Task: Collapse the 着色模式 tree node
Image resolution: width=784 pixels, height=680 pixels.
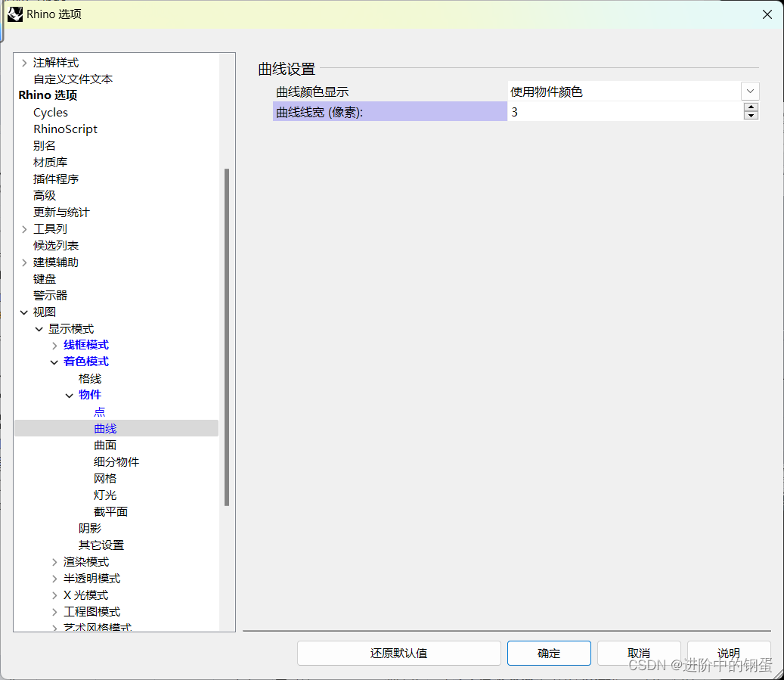Action: (x=54, y=362)
